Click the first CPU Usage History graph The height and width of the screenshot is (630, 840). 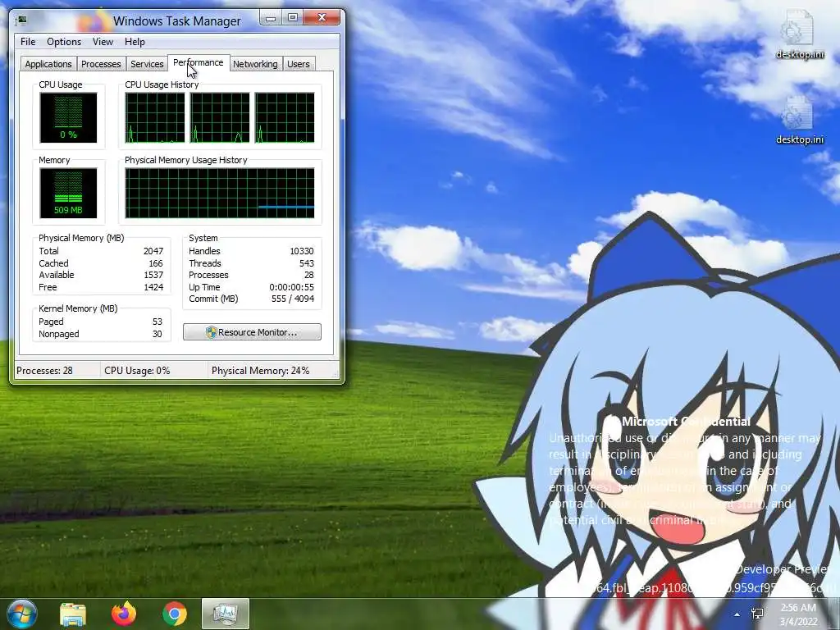point(155,118)
